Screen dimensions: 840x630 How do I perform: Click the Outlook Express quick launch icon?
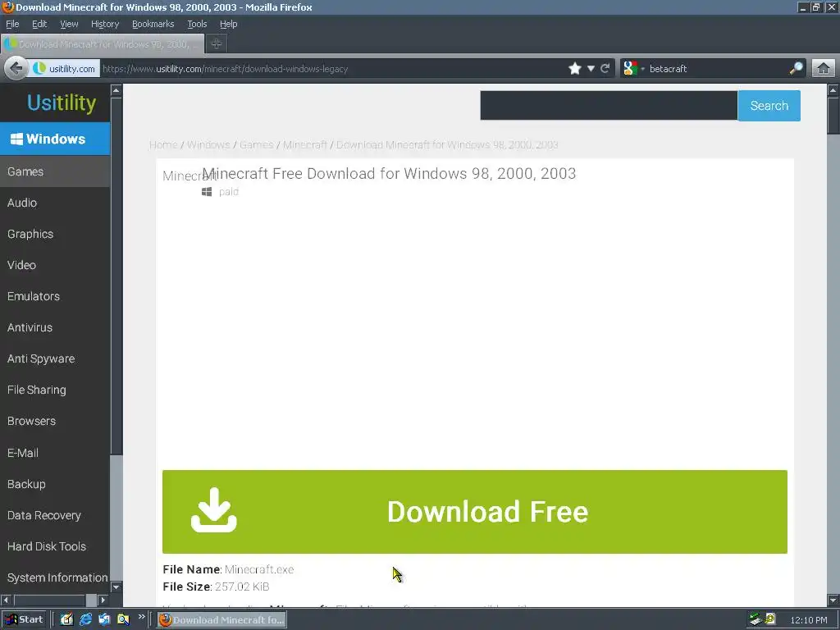click(104, 620)
